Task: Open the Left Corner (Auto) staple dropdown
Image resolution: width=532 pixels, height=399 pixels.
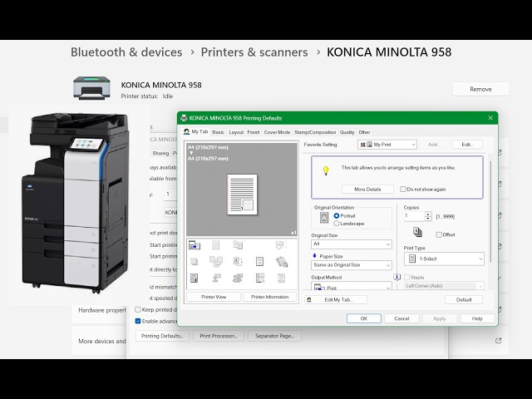Action: (x=444, y=286)
